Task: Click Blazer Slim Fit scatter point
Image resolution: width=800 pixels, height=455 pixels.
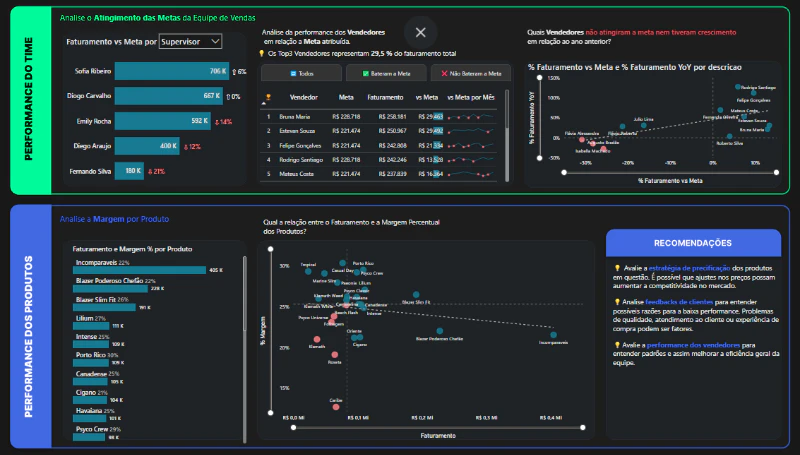Action: point(416,295)
